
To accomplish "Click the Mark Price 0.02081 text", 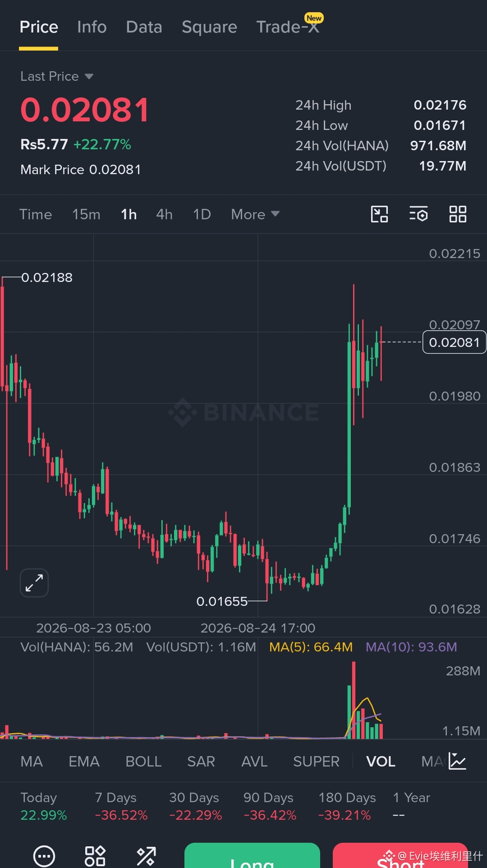I will (81, 170).
